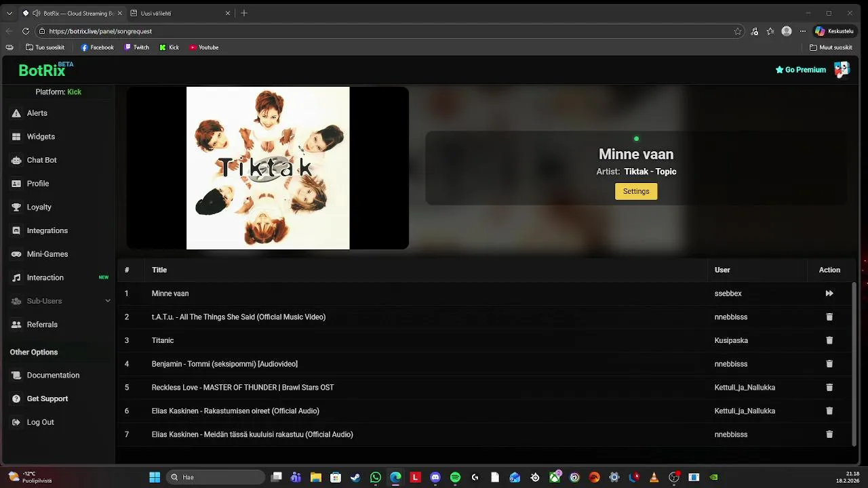
Task: Open Steam from the taskbar
Action: coord(355,477)
